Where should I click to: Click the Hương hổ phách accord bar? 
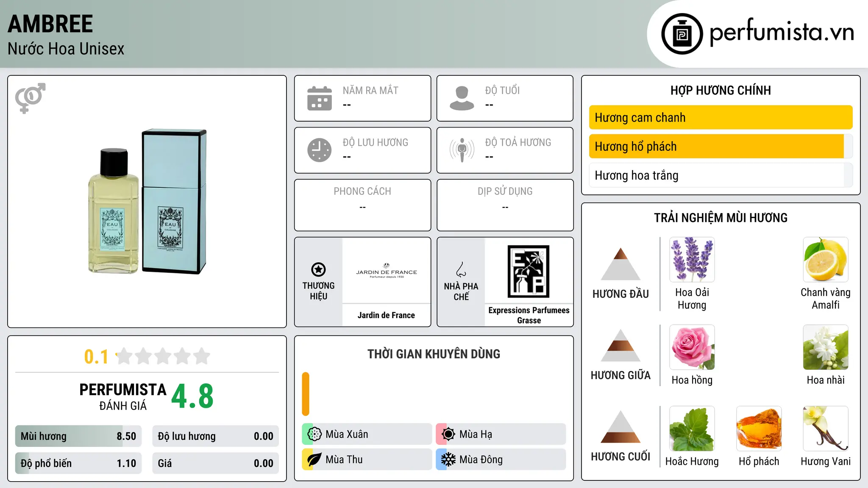point(721,146)
